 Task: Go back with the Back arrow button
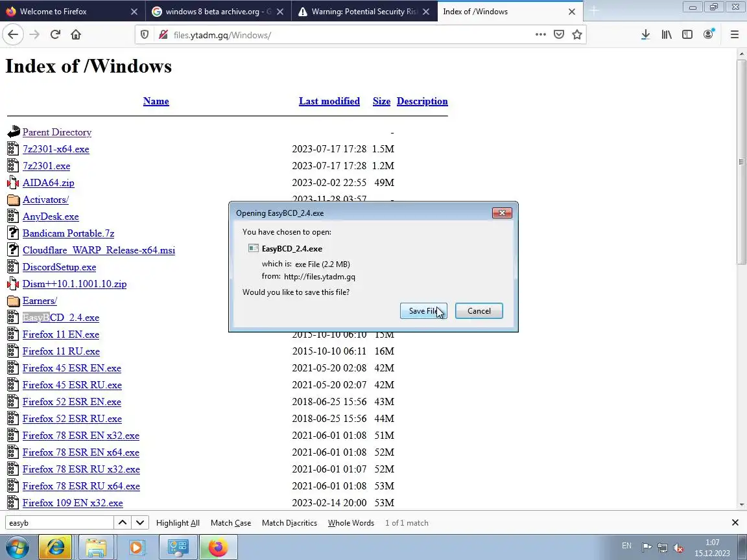pyautogui.click(x=13, y=34)
